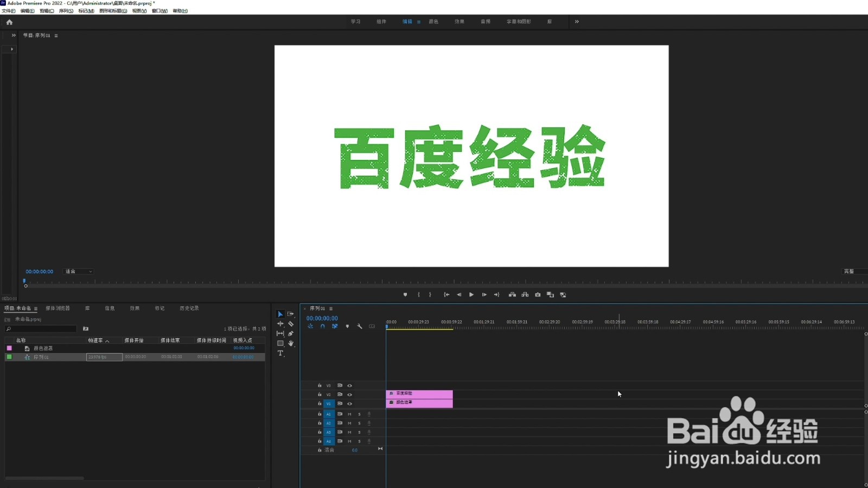The width and height of the screenshot is (868, 488).
Task: Expand collapsed panel group chevrons
Action: click(x=14, y=35)
